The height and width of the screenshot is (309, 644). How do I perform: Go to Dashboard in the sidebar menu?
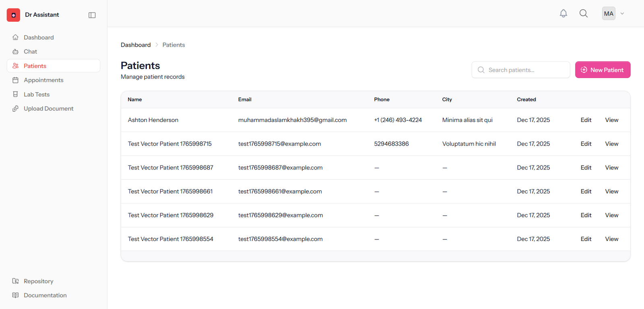click(x=54, y=37)
